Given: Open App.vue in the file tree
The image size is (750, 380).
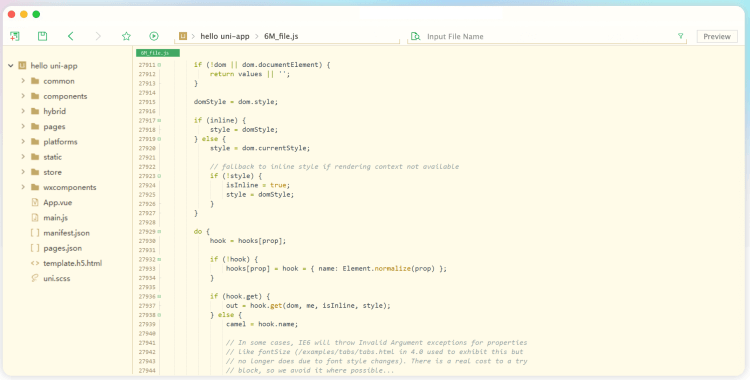Looking at the screenshot, I should [57, 202].
